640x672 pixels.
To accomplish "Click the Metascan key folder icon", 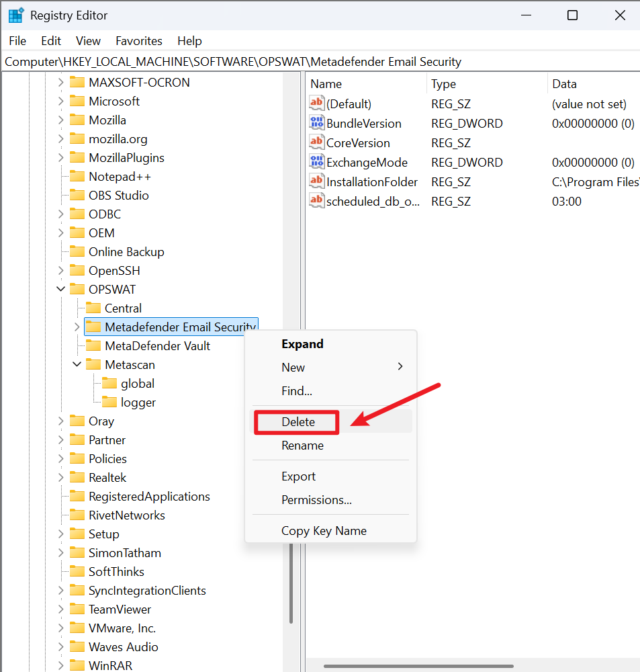I will pyautogui.click(x=93, y=365).
